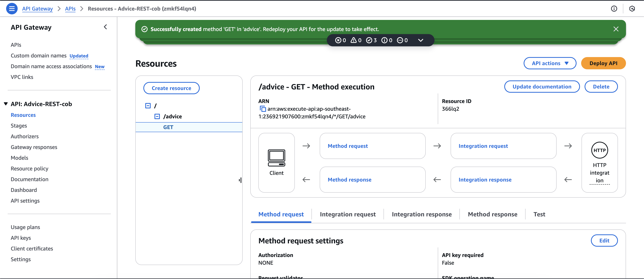The image size is (644, 279).
Task: Switch to the Integration request tab
Action: (347, 214)
